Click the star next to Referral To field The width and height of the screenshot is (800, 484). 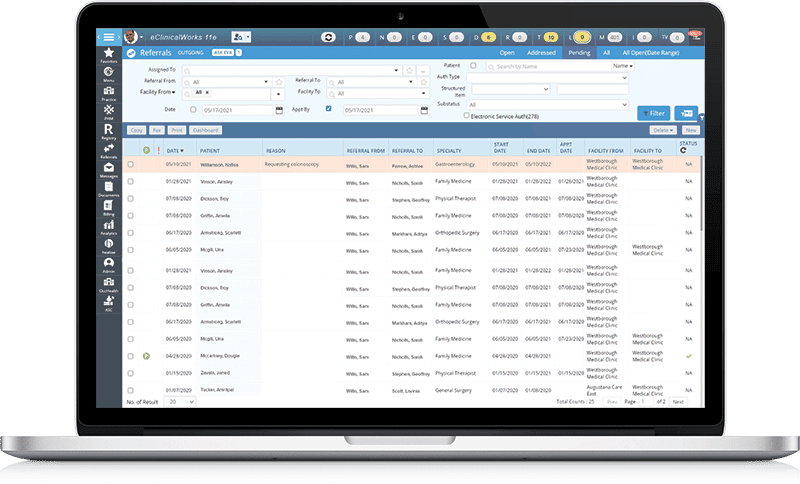(423, 82)
